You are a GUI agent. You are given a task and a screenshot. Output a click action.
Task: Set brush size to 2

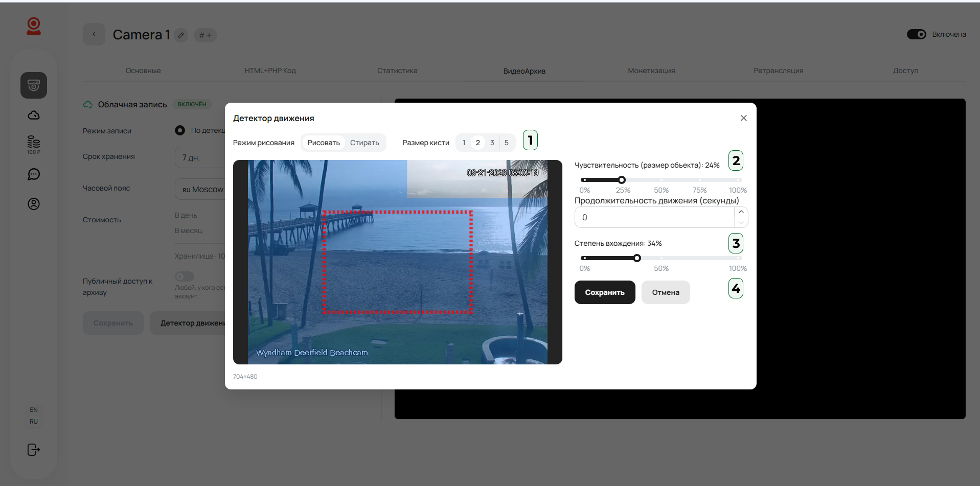tap(478, 143)
